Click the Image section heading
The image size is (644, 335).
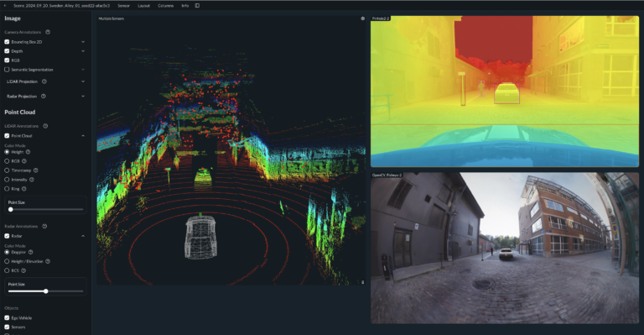[13, 18]
